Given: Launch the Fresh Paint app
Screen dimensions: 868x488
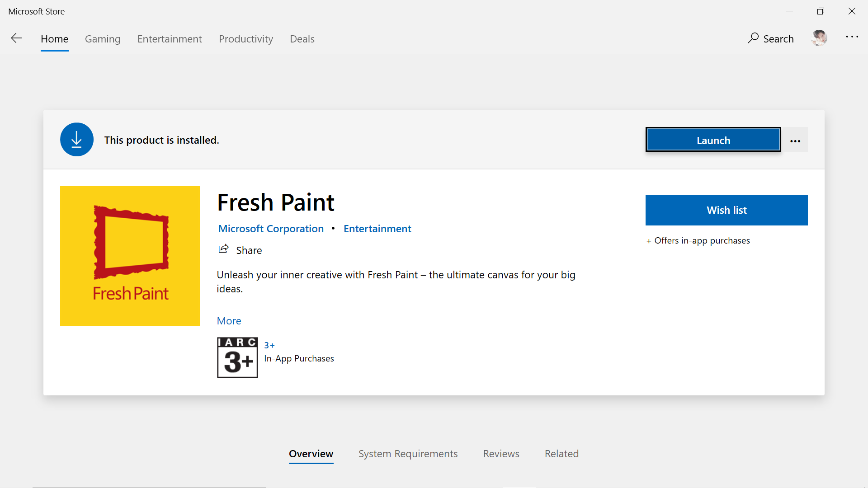Looking at the screenshot, I should point(713,140).
